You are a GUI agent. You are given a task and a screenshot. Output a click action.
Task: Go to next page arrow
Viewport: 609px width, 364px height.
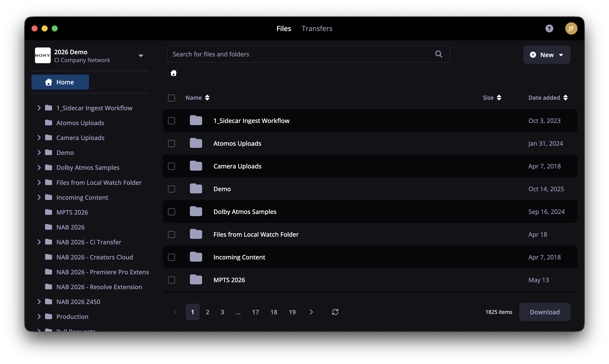311,312
